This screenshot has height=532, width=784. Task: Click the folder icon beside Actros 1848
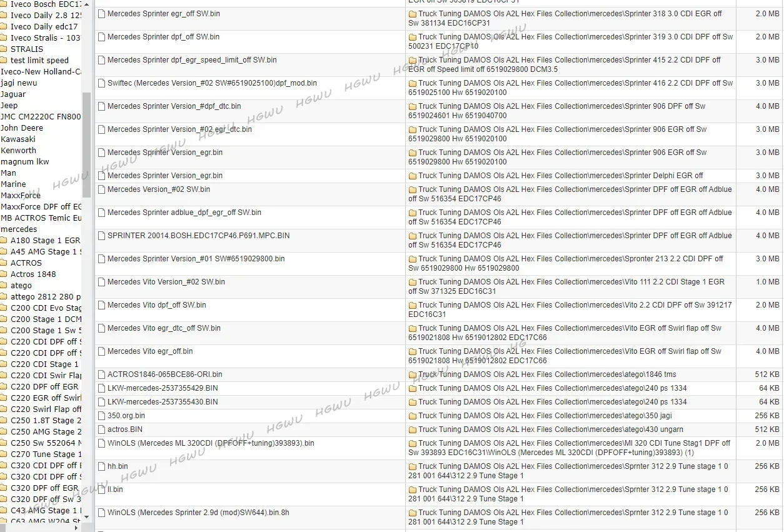[4, 274]
